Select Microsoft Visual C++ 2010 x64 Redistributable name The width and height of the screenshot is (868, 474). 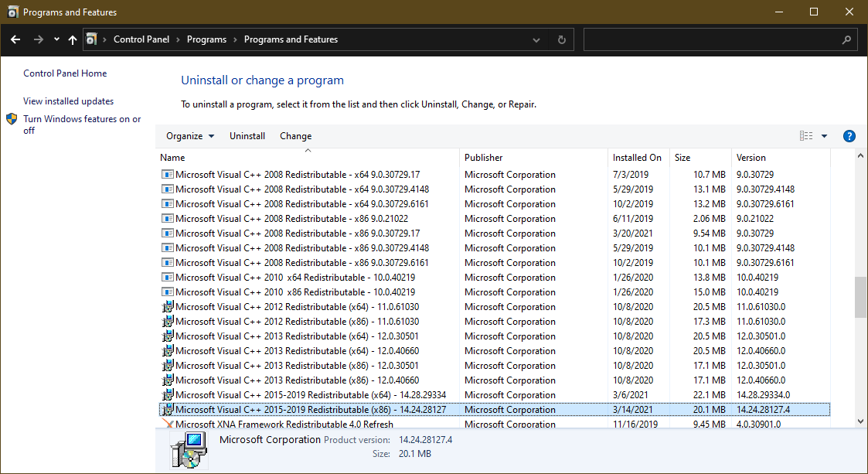[295, 277]
